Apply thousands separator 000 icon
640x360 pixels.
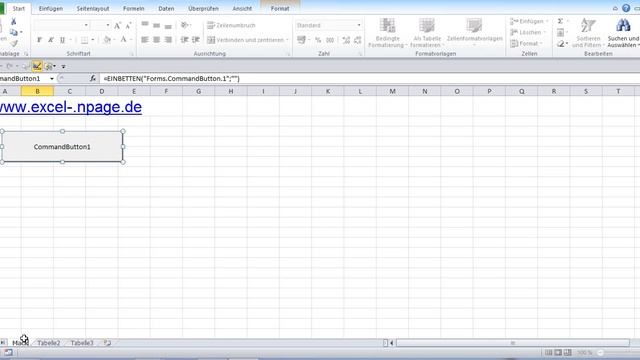(x=330, y=40)
